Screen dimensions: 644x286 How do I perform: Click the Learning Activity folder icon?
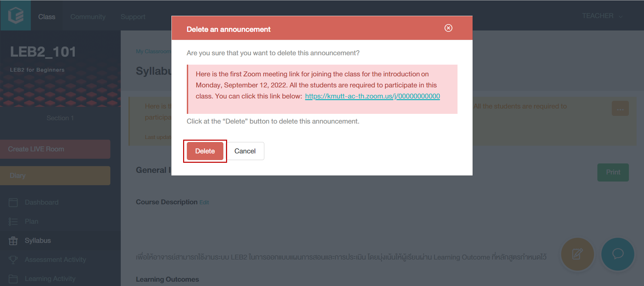click(x=13, y=279)
